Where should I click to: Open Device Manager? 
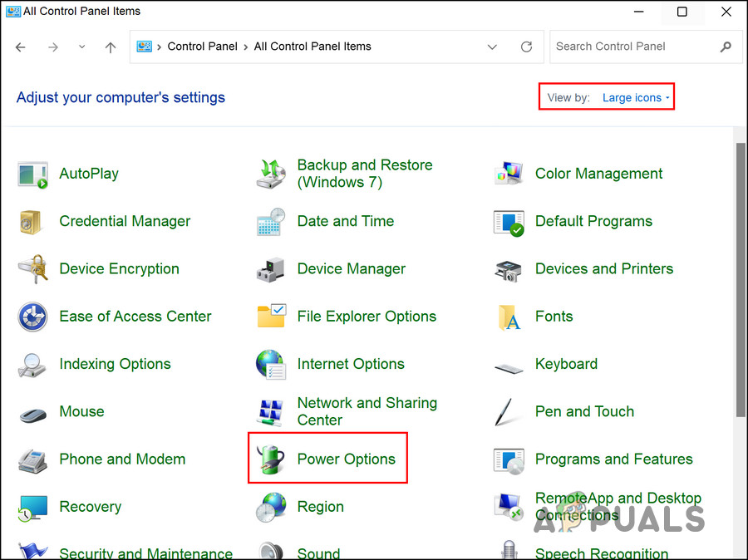point(351,269)
